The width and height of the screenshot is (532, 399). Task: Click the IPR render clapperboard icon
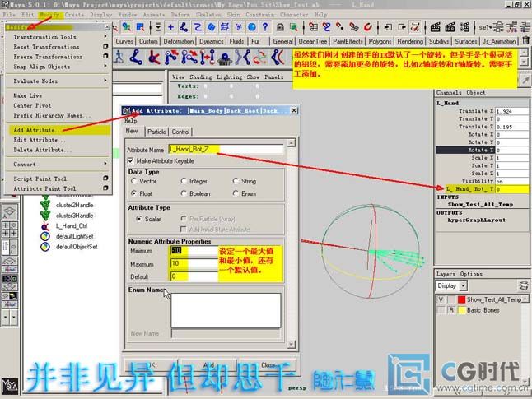[x=450, y=27]
